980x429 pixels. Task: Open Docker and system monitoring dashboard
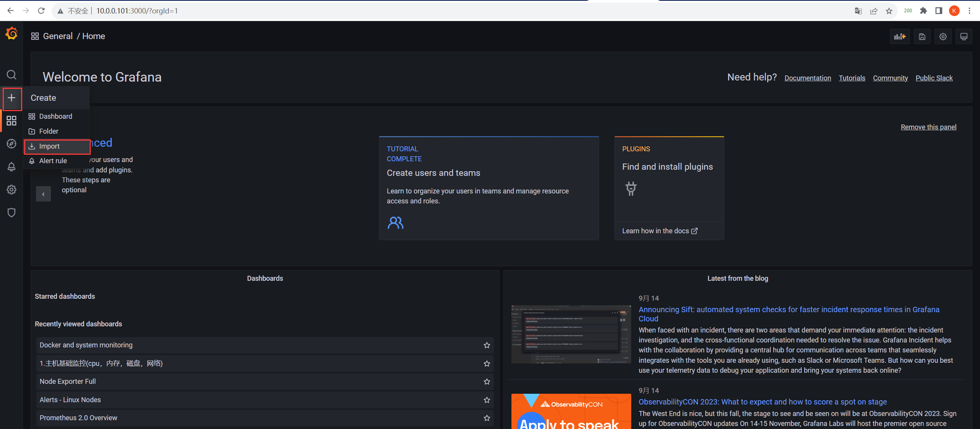[x=265, y=345]
